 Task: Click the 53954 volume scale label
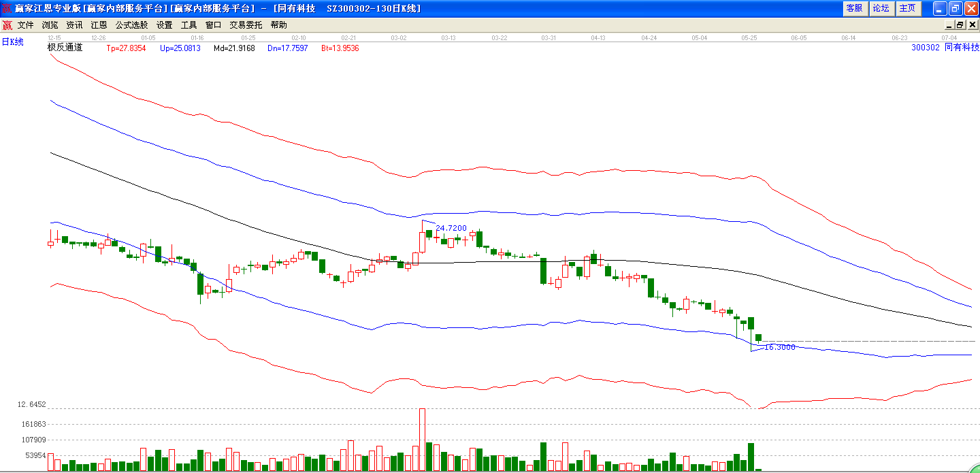(35, 455)
